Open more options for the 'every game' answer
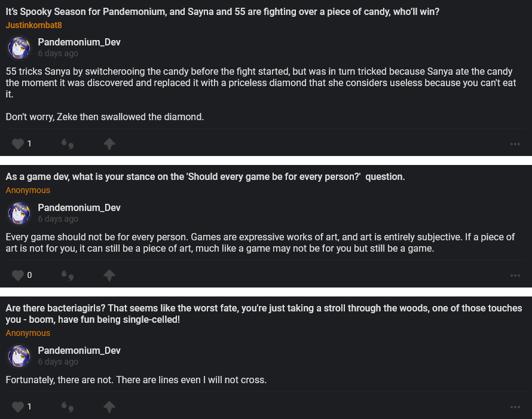 click(x=515, y=276)
